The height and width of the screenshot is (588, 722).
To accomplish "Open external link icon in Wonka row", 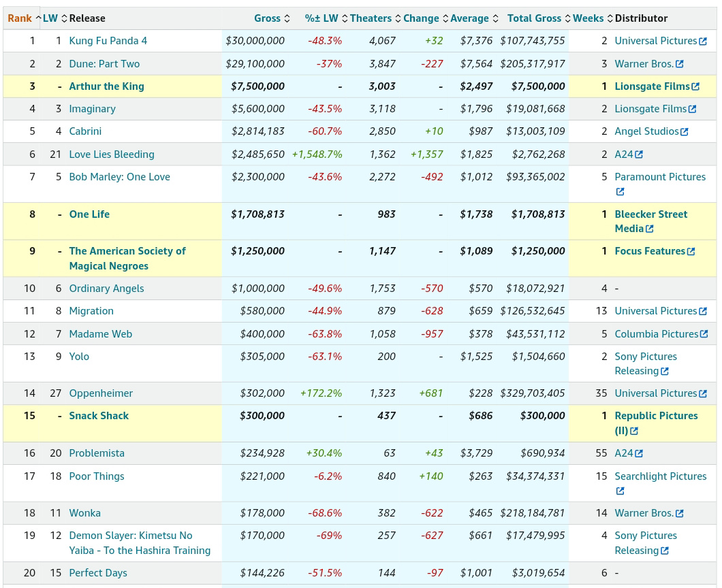I will coord(679,513).
